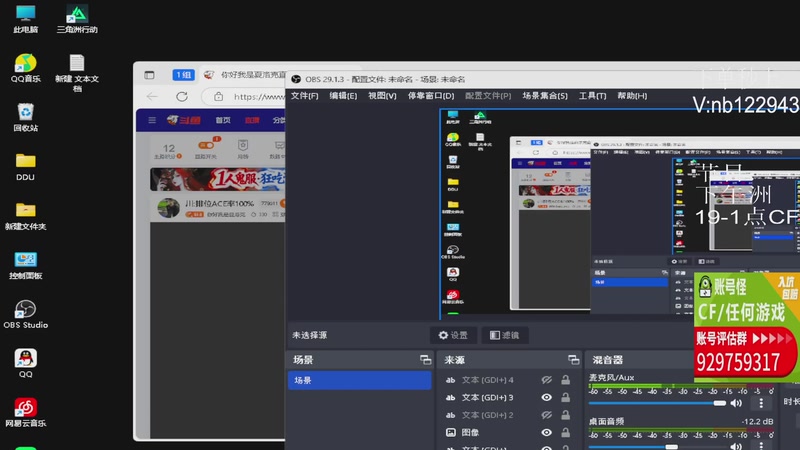Open 麦克风/Aux three-dot options menu

click(761, 403)
